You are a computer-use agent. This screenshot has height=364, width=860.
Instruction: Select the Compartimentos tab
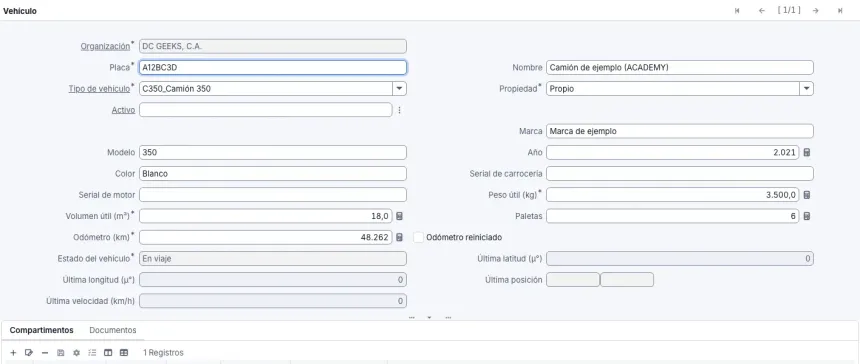[42, 330]
